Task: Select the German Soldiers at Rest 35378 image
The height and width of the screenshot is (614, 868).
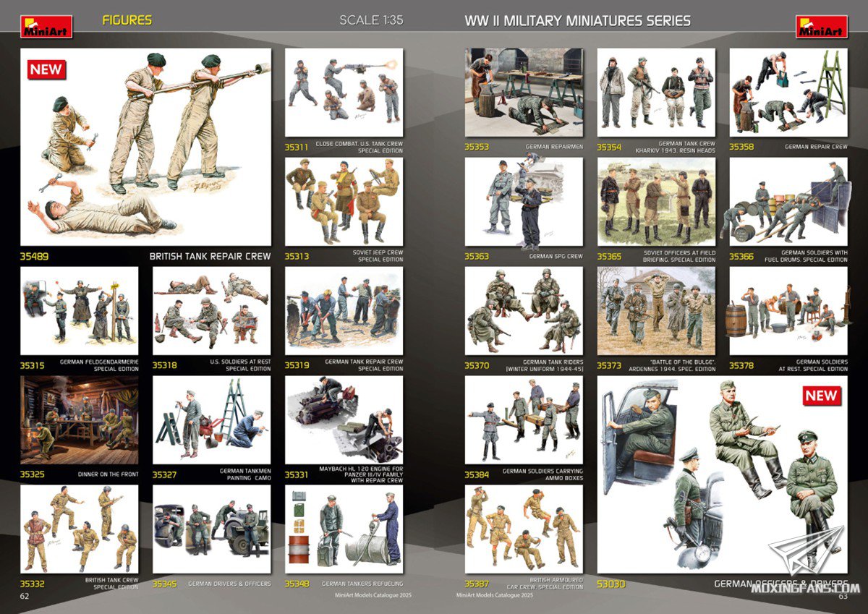Action: click(x=788, y=311)
